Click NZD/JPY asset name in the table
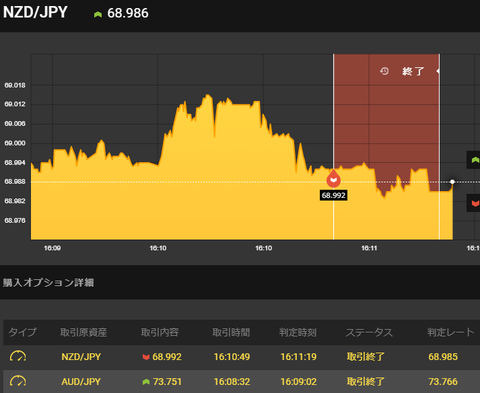The height and width of the screenshot is (393, 480). coord(81,357)
